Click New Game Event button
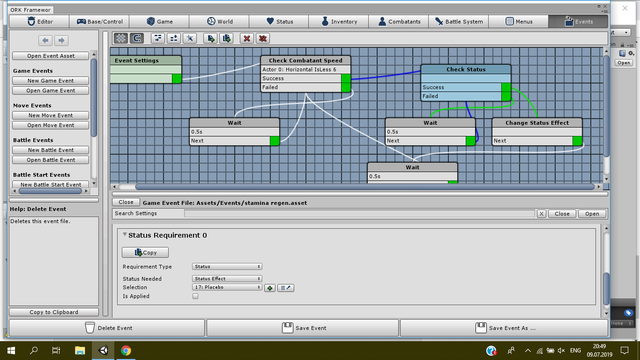Image resolution: width=640 pixels, height=360 pixels. point(51,81)
